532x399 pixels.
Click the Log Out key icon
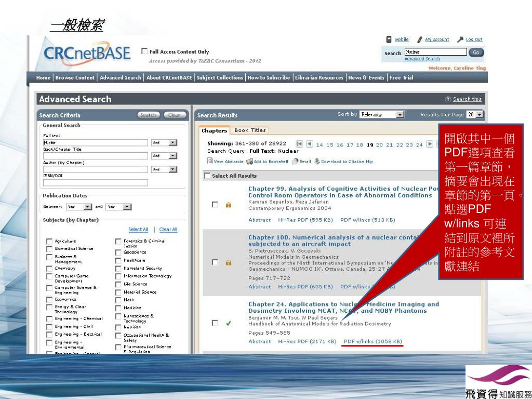(460, 39)
